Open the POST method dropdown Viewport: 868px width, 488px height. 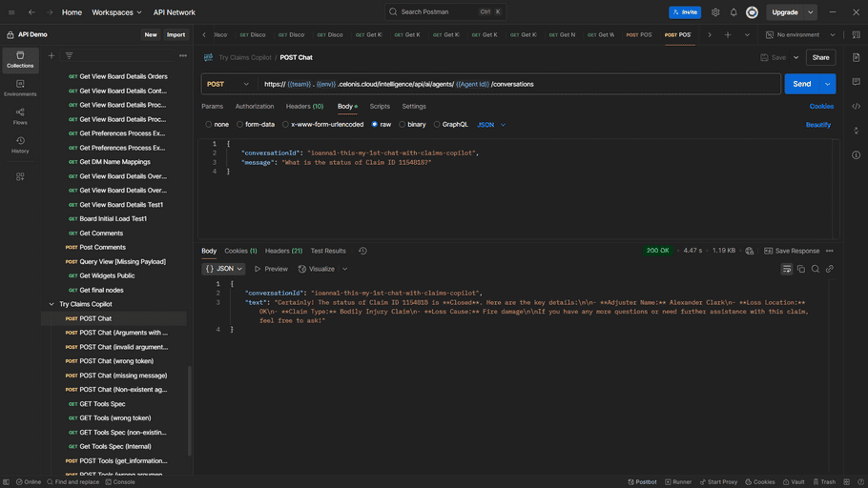(227, 84)
